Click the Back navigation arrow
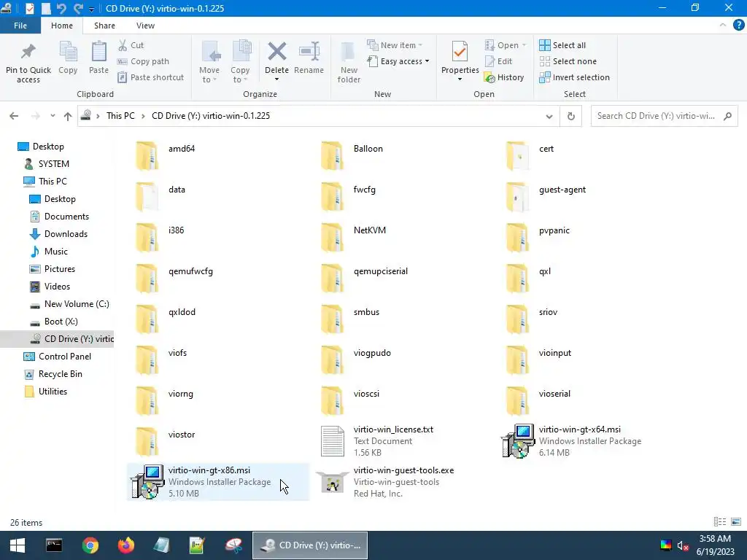This screenshot has height=560, width=747. point(14,116)
